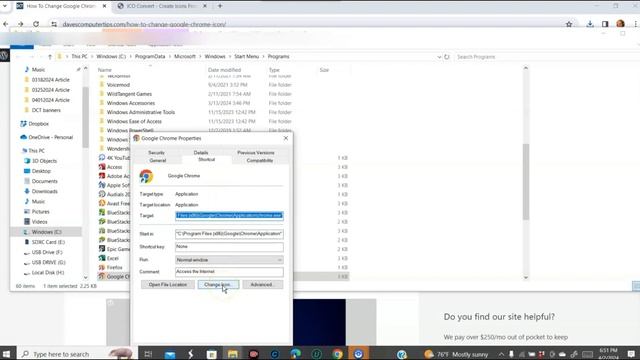The height and width of the screenshot is (360, 640).
Task: Select the WildTangent Games folder
Action: click(129, 94)
